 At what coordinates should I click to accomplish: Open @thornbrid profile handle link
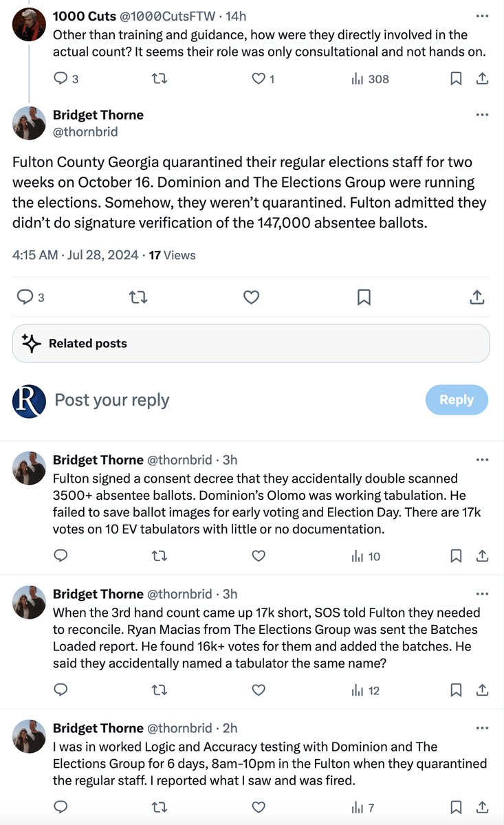click(x=85, y=131)
